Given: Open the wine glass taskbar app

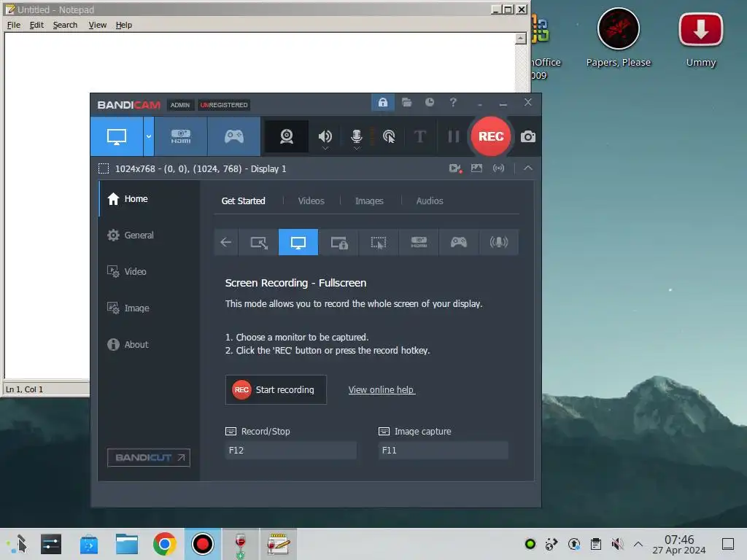Looking at the screenshot, I should [x=241, y=544].
